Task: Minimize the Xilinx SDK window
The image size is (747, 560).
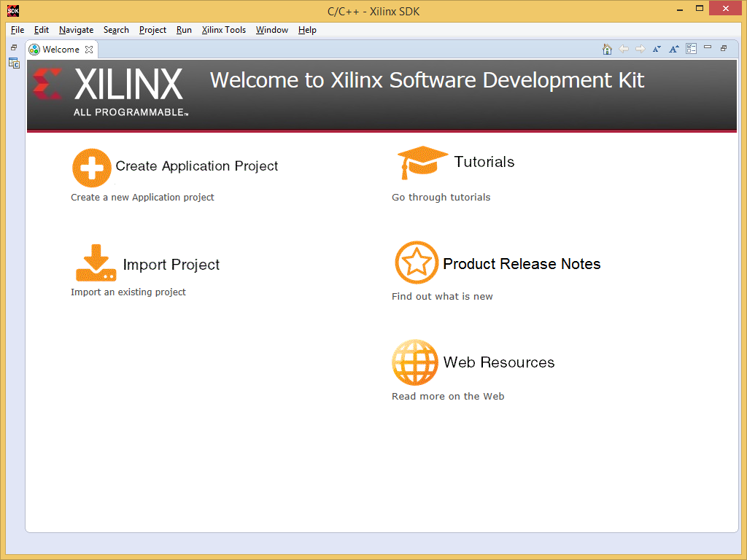Action: point(680,9)
